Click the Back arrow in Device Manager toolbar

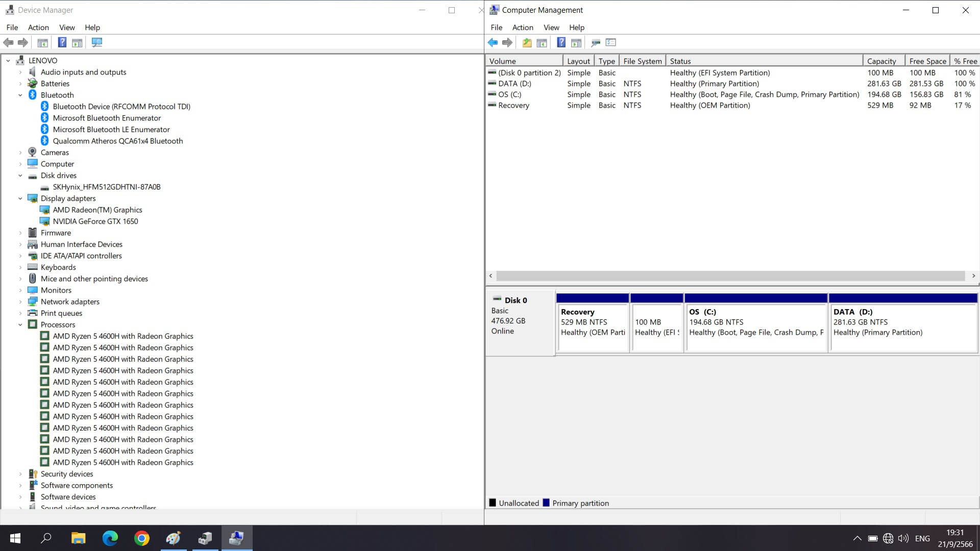pos(8,42)
